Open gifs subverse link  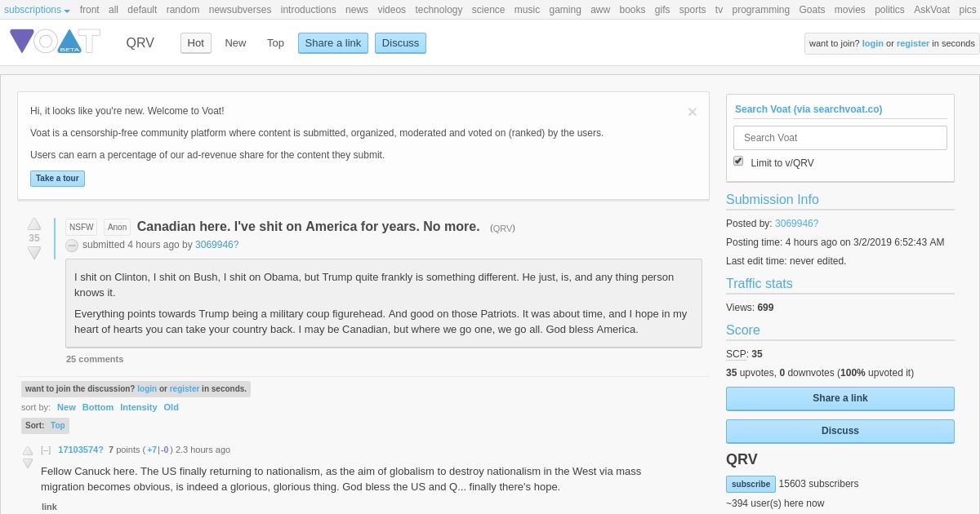point(662,10)
